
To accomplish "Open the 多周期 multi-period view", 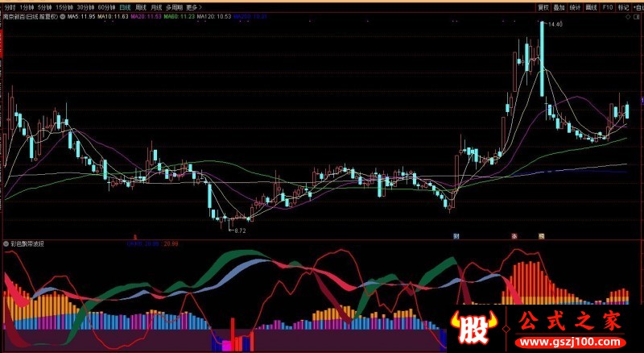I will (x=174, y=7).
